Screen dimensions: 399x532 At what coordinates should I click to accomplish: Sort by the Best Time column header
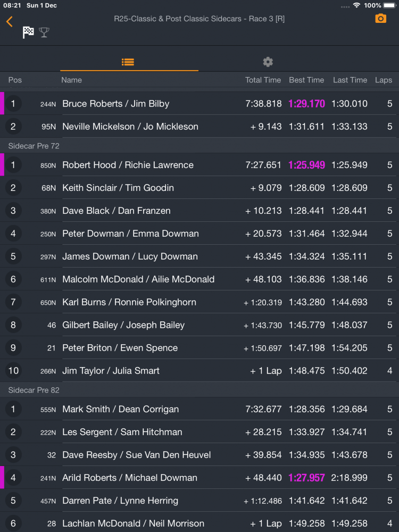pyautogui.click(x=306, y=80)
